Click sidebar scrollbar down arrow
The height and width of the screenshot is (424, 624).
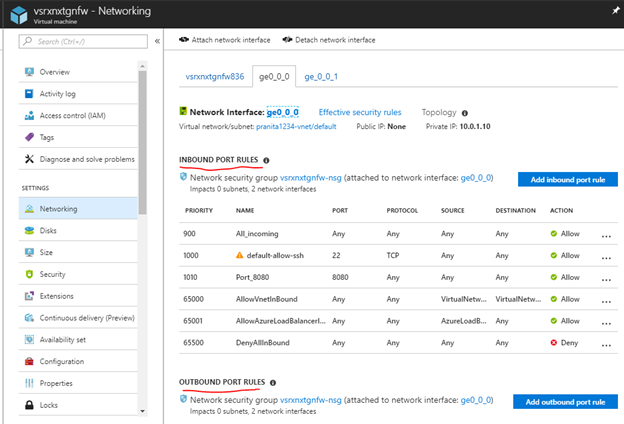click(x=142, y=411)
